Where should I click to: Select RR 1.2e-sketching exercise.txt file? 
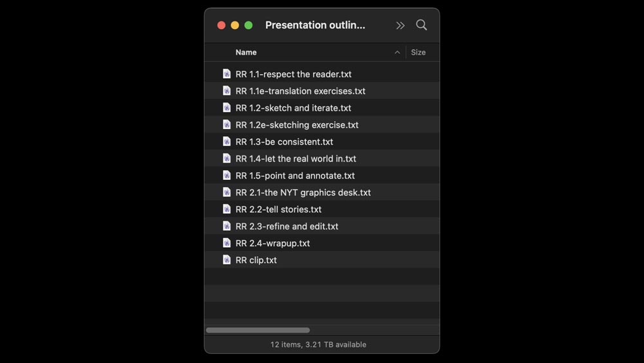point(297,125)
